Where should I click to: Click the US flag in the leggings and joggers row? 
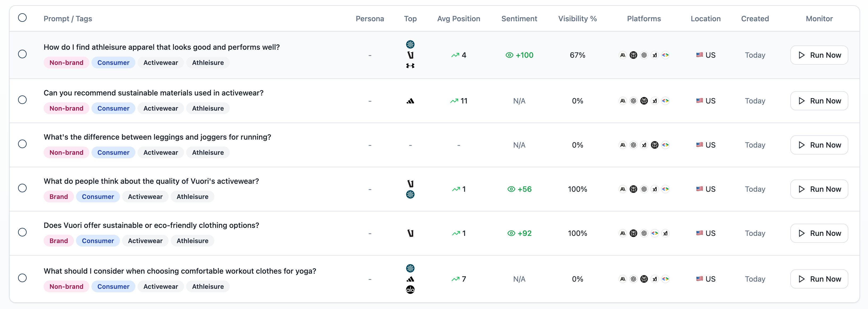(699, 145)
